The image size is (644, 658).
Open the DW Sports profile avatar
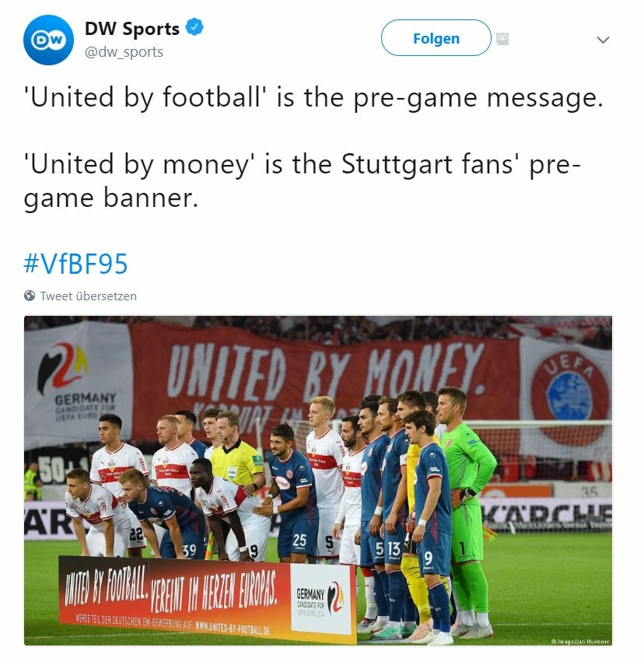pyautogui.click(x=48, y=40)
